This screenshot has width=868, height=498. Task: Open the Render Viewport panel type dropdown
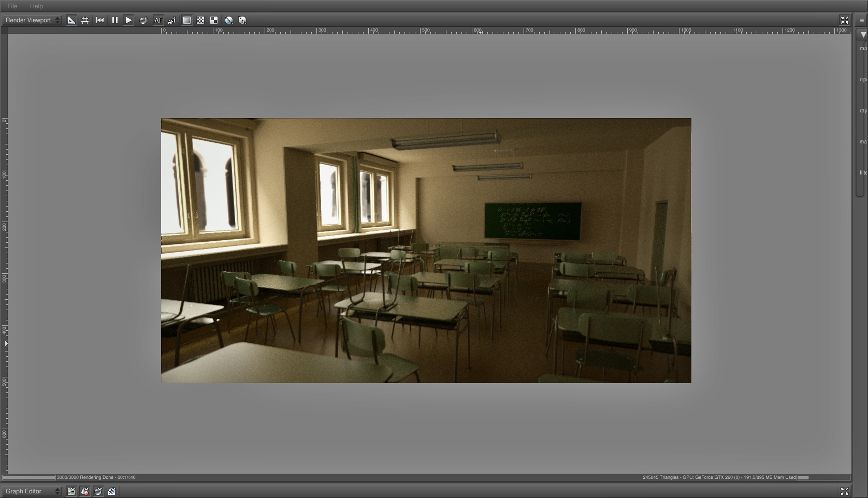[x=32, y=20]
